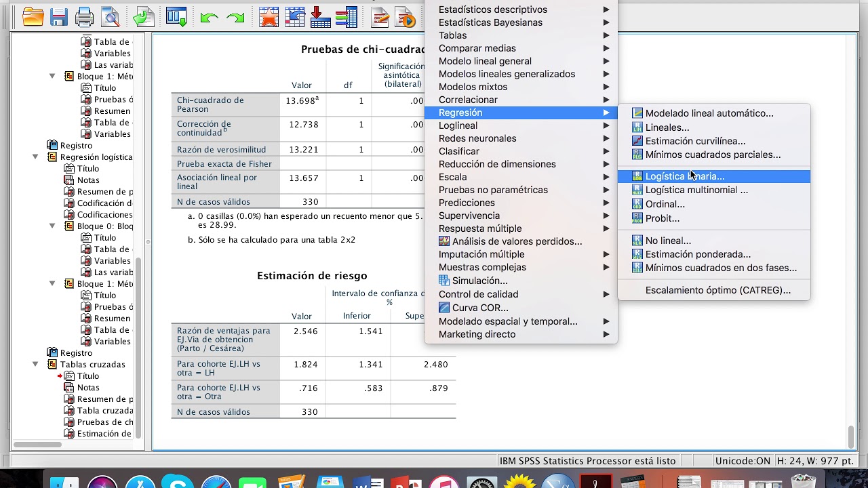Click the Prueba exacta de Fisher row label
Screen dimensions: 868x488
pyautogui.click(x=224, y=164)
